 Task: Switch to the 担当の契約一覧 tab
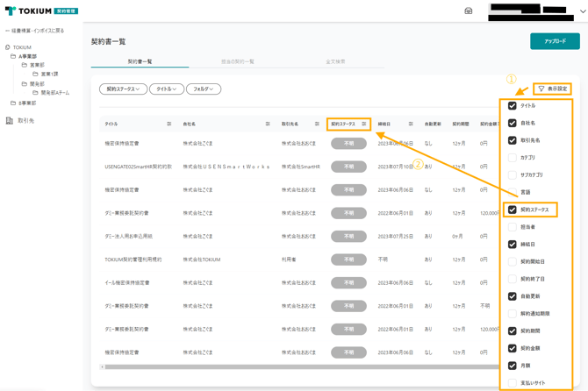point(237,62)
